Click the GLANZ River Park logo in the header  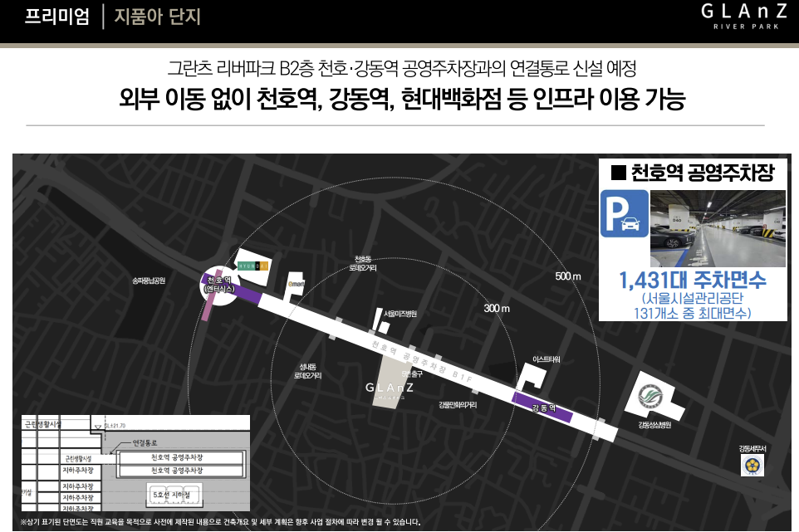(x=744, y=16)
